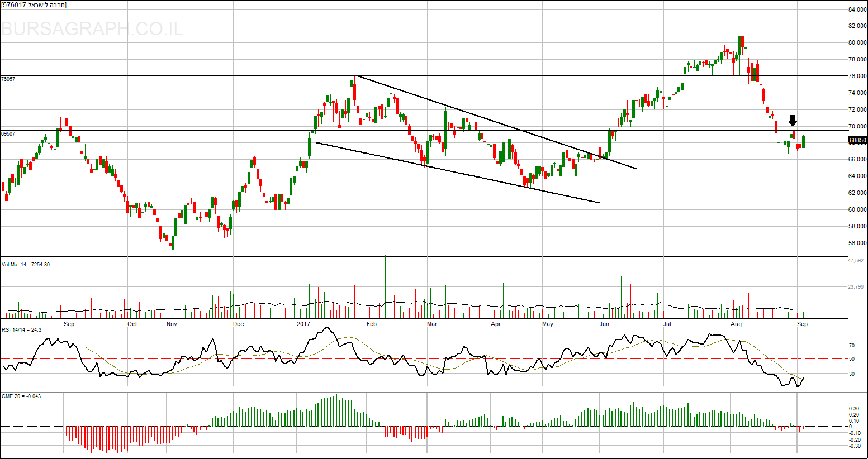The image size is (868, 459).
Task: Click the positive 0.20 CMF scale value
Action: pos(855,415)
